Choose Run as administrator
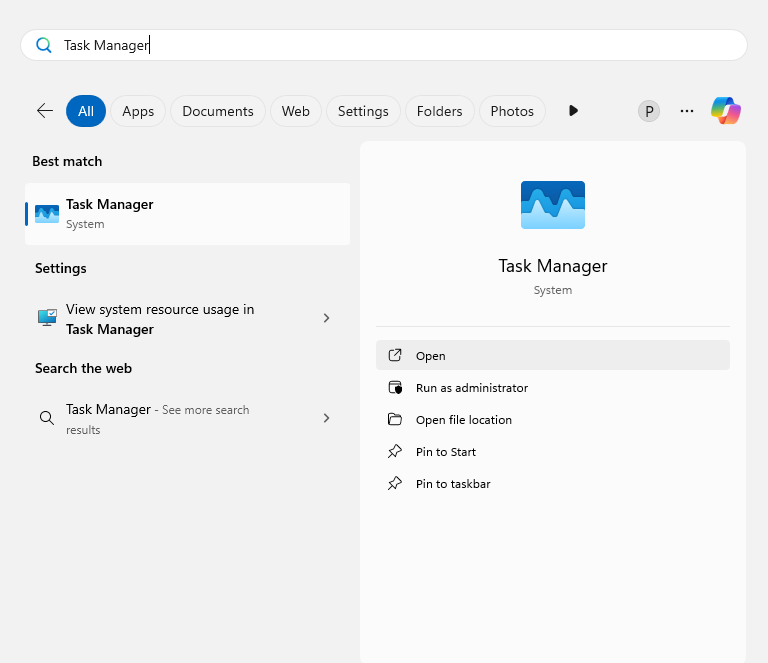 [x=471, y=388]
